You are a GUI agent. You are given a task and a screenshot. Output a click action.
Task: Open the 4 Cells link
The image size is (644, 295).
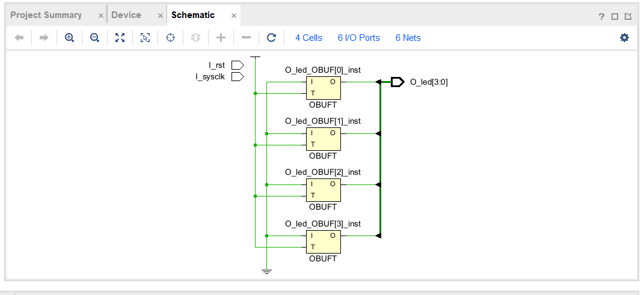coord(308,38)
